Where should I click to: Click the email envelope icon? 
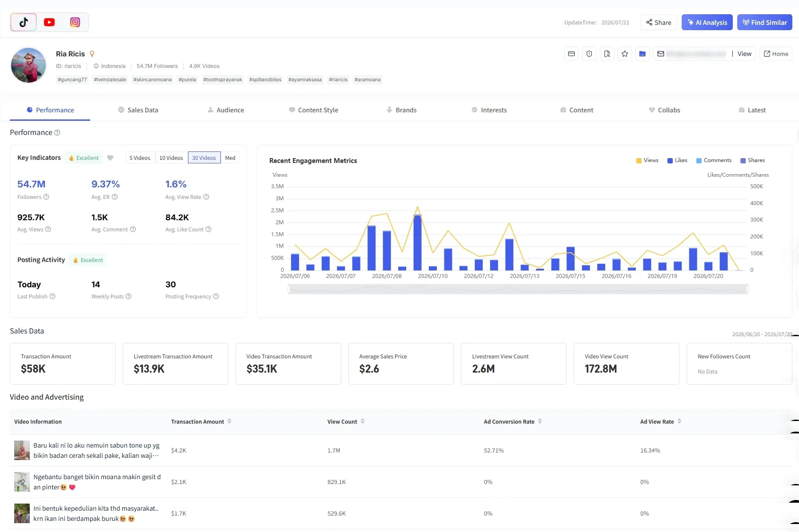pyautogui.click(x=661, y=54)
